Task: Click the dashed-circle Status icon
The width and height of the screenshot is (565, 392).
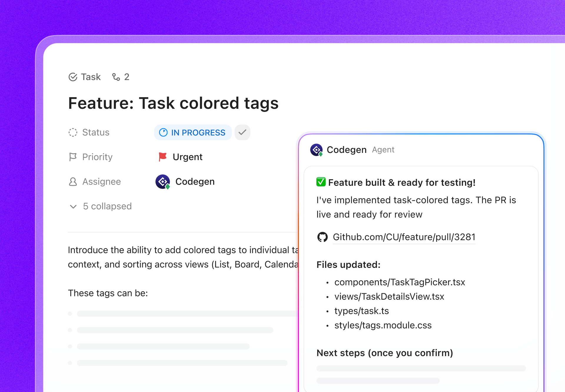Action: [72, 132]
